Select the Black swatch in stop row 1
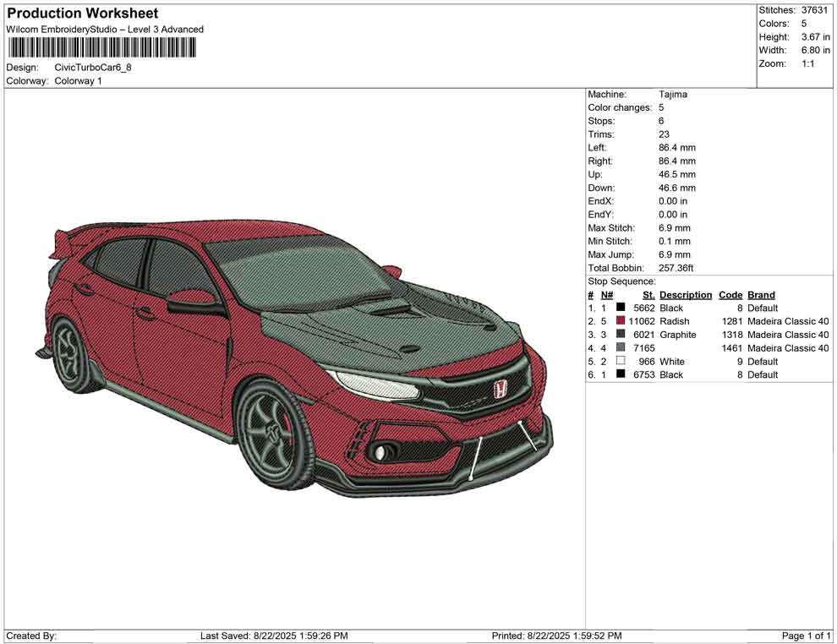The image size is (837, 644). (x=621, y=308)
